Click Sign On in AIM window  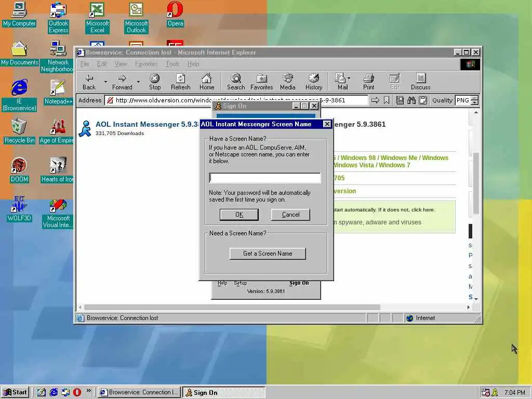pyautogui.click(x=299, y=283)
